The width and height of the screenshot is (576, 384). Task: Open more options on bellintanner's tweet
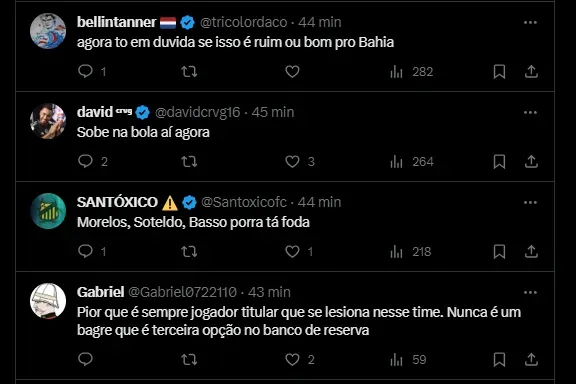coord(530,23)
